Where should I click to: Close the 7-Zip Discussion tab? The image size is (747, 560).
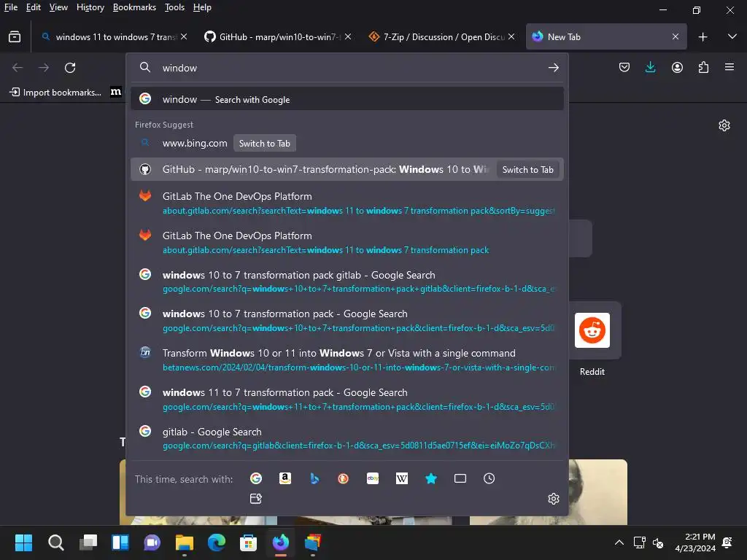[511, 36]
